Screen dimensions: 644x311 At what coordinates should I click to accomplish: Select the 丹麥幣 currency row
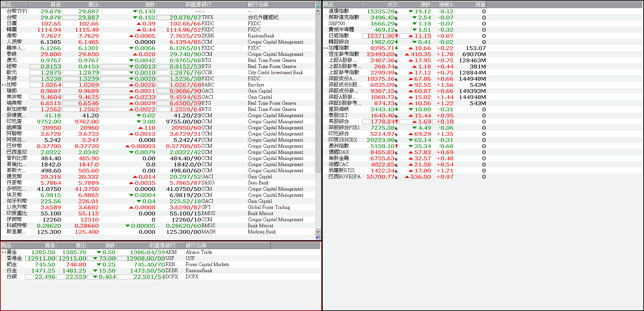(x=158, y=183)
